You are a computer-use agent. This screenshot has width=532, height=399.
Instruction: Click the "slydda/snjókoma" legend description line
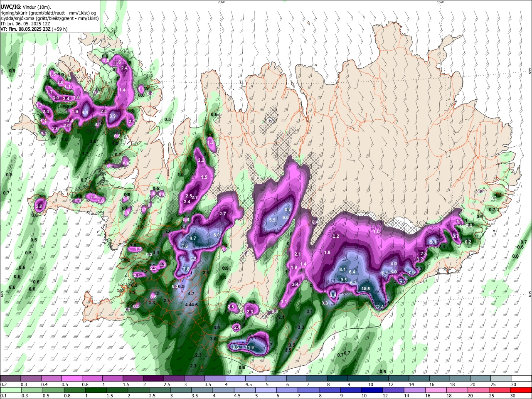pos(49,18)
